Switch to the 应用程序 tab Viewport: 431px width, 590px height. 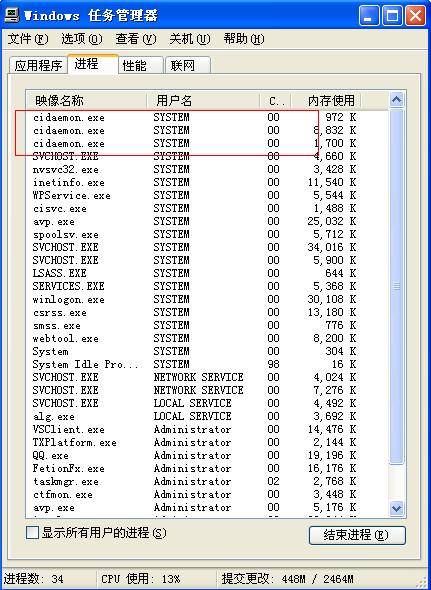click(x=38, y=65)
